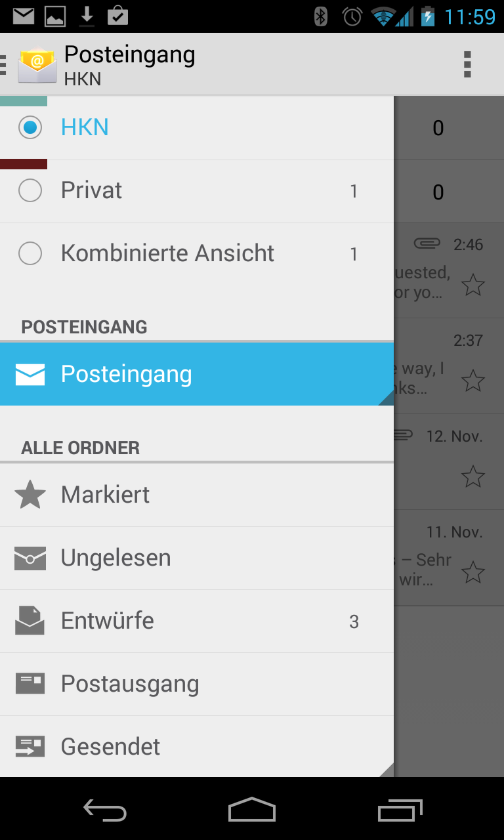
Task: Open the three-dot overflow menu
Action: tap(467, 64)
